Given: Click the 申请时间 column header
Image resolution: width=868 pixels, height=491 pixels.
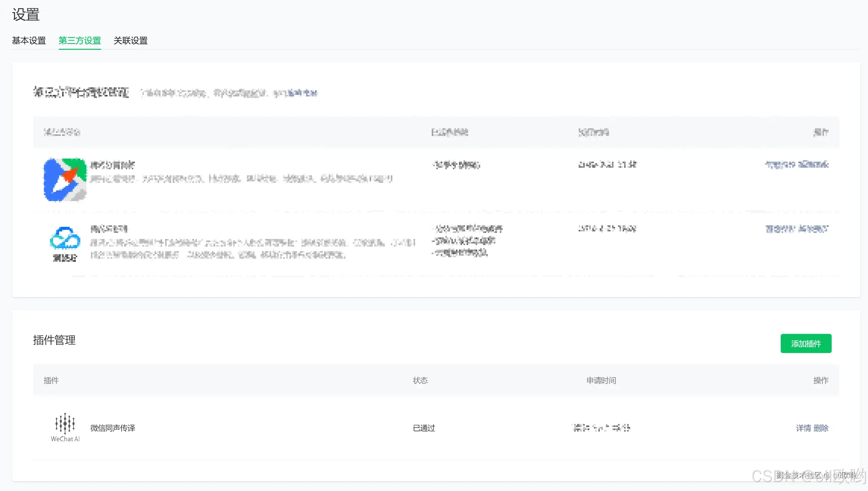Looking at the screenshot, I should [601, 380].
